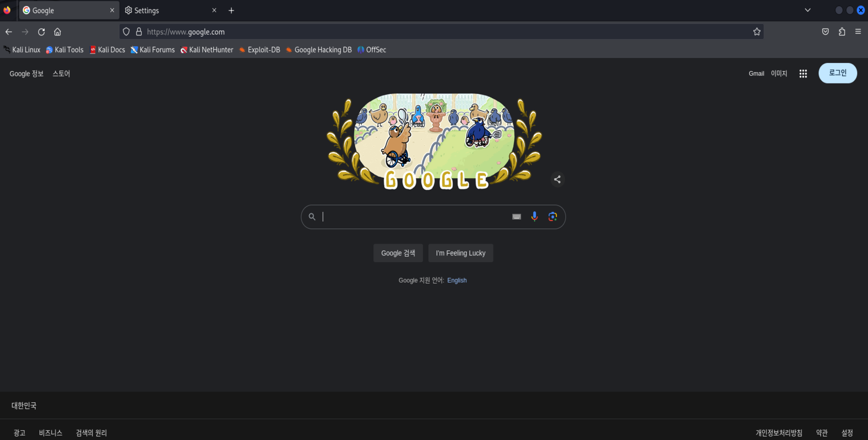Click the 로그인 sign-in button

[838, 73]
